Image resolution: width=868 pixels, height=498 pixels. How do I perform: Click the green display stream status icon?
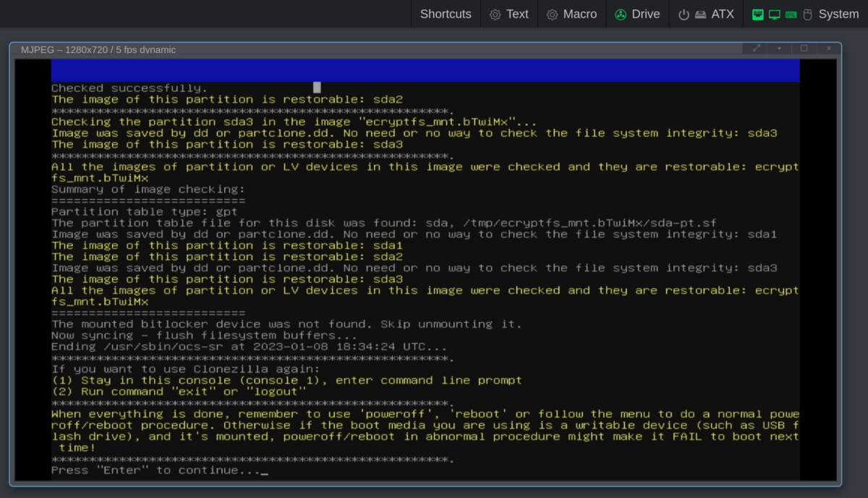click(774, 14)
